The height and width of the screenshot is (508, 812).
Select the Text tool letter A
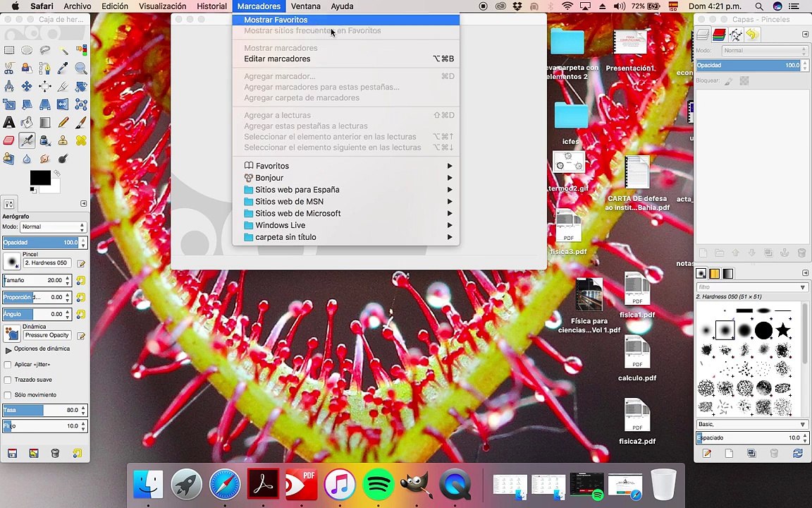pyautogui.click(x=8, y=123)
